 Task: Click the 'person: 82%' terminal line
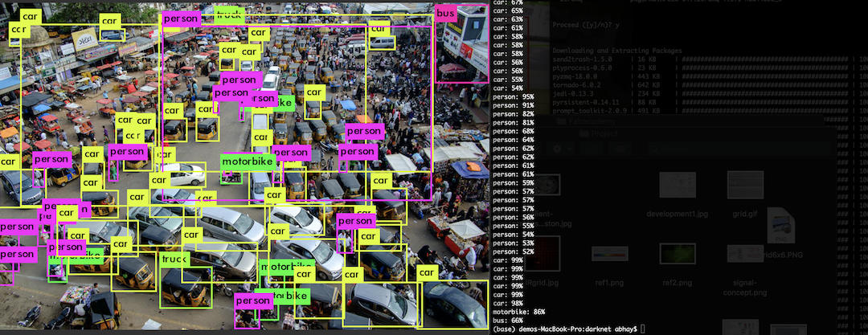tap(513, 113)
